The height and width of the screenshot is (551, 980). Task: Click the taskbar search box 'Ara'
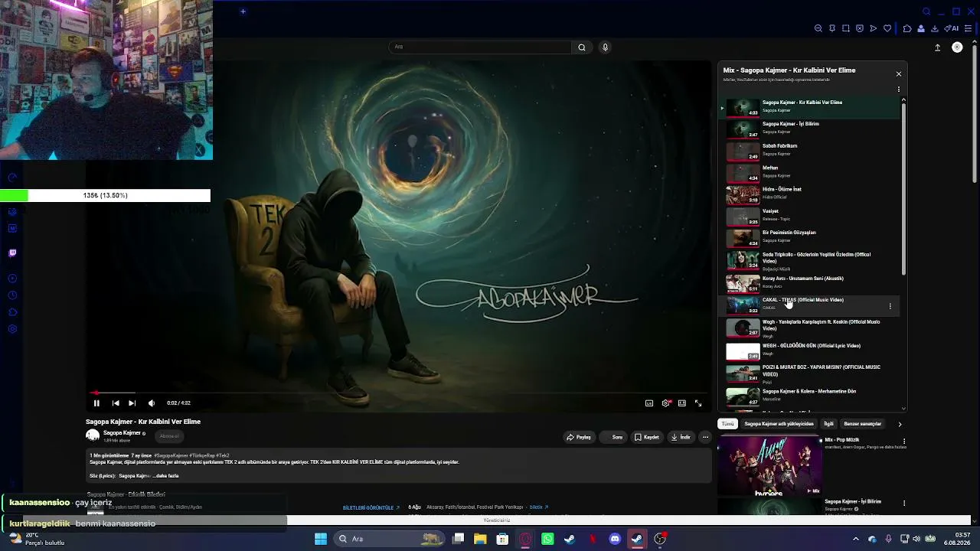(x=388, y=539)
